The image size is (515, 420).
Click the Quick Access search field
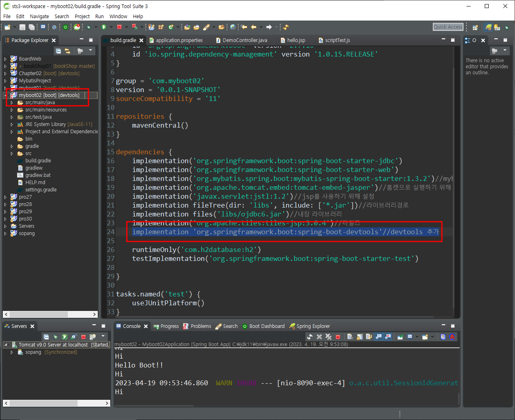click(x=448, y=27)
